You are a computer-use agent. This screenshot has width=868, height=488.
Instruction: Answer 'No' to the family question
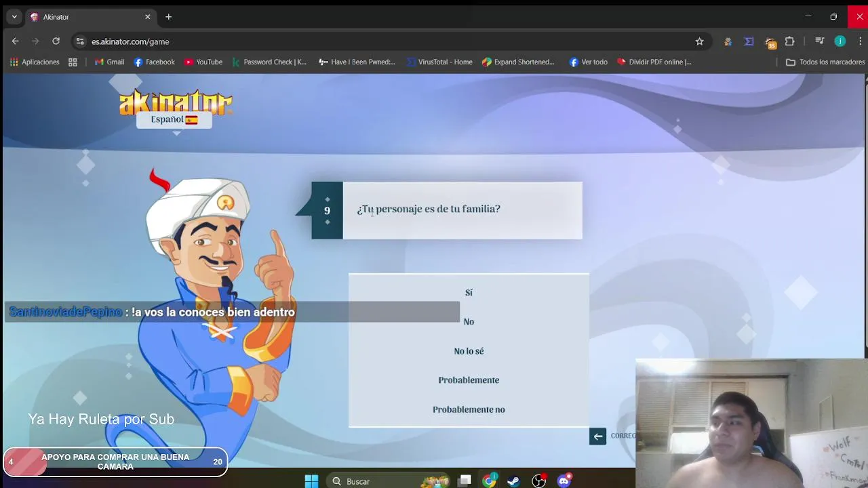(469, 322)
